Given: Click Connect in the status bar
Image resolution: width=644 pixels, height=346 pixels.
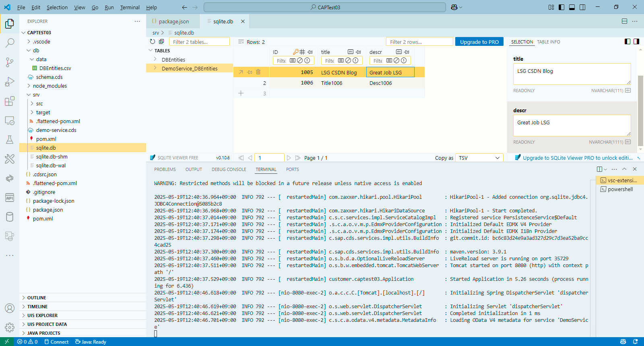Looking at the screenshot, I should 56,342.
